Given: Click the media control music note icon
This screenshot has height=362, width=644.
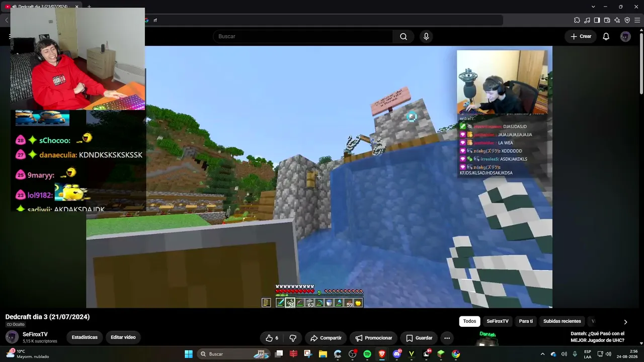Looking at the screenshot, I should click(x=587, y=20).
